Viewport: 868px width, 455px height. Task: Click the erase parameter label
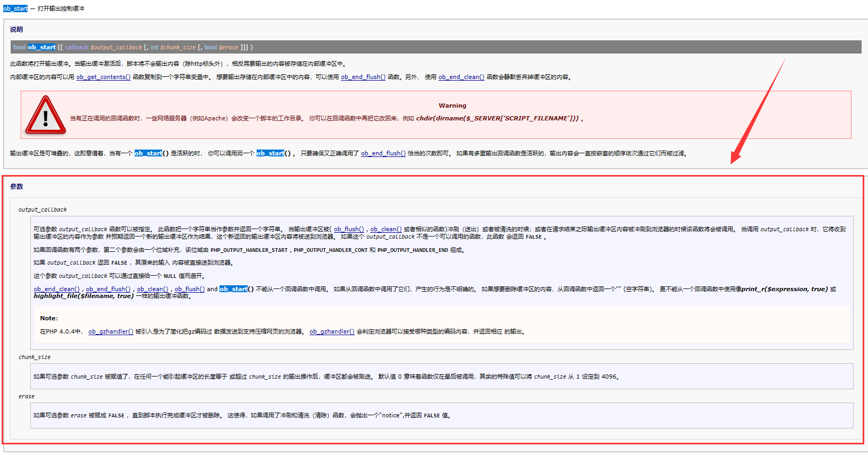click(x=27, y=396)
